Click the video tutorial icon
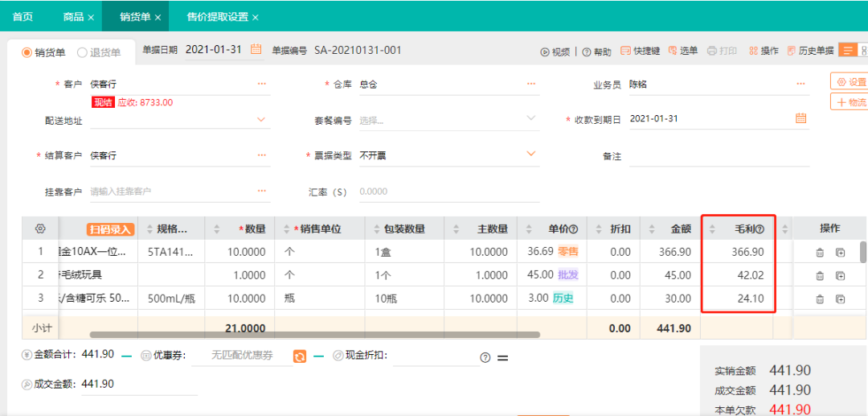Image resolution: width=868 pixels, height=416 pixels. [545, 51]
